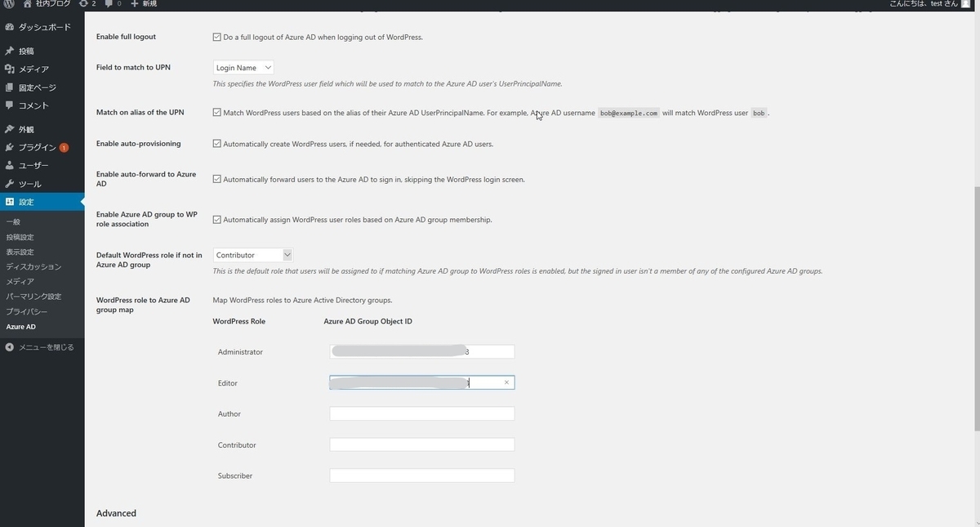Click the Advanced section heading
This screenshot has height=527, width=980.
tap(116, 513)
